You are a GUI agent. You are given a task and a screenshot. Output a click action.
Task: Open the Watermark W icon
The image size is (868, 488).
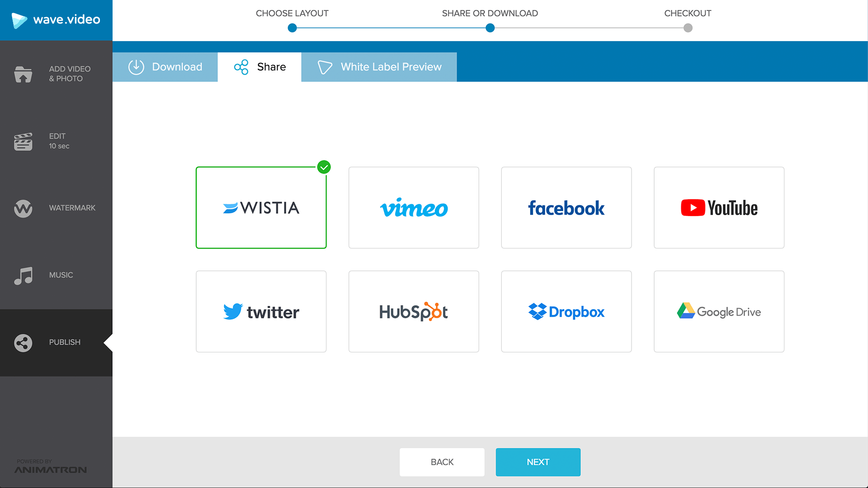(23, 208)
